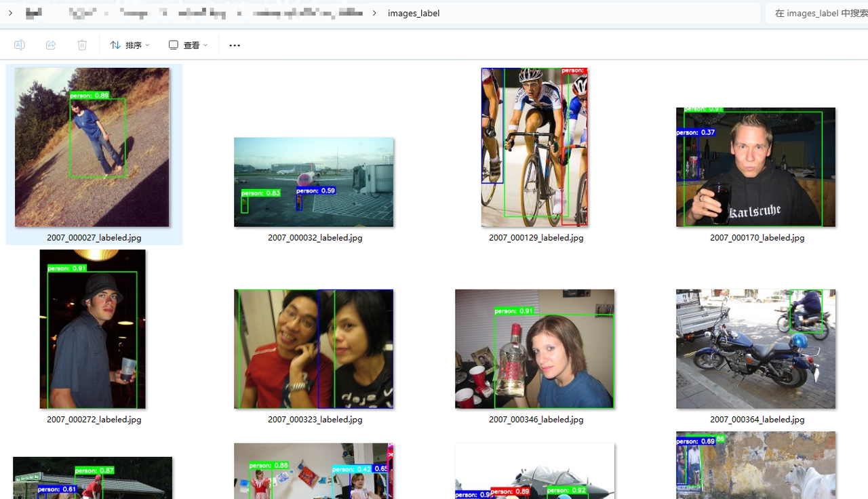Click the images_label breadcrumb folder

click(x=414, y=13)
